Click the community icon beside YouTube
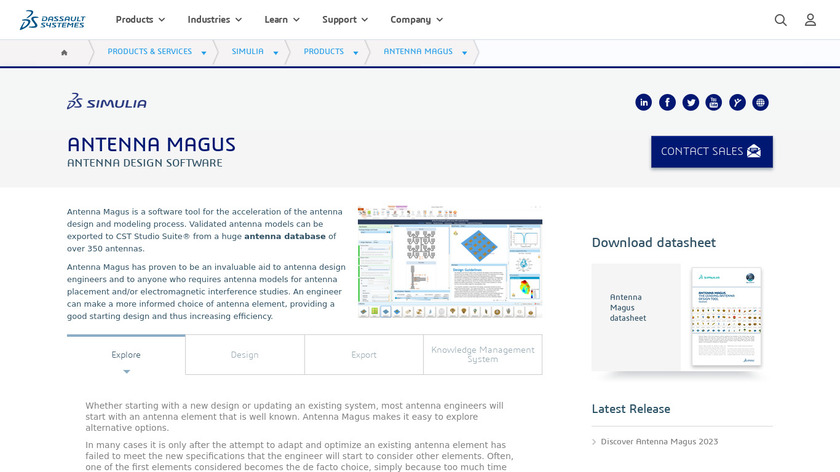The width and height of the screenshot is (840, 472). coord(737,102)
